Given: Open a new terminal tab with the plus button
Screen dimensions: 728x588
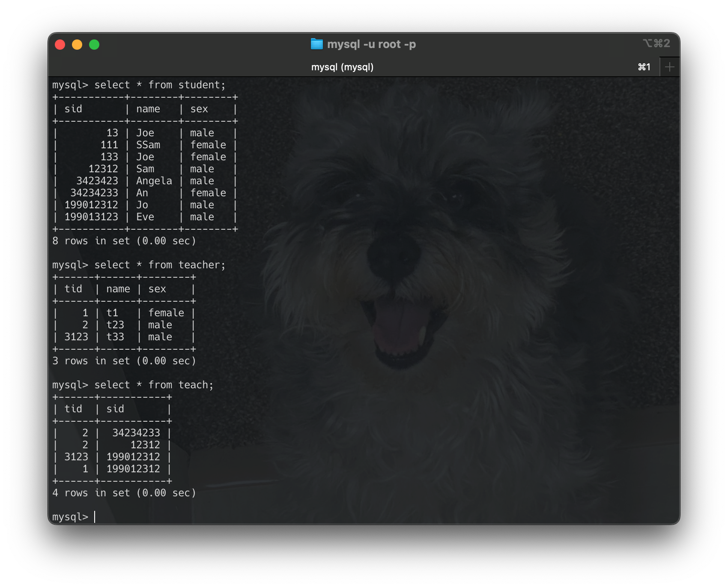Looking at the screenshot, I should tap(670, 66).
